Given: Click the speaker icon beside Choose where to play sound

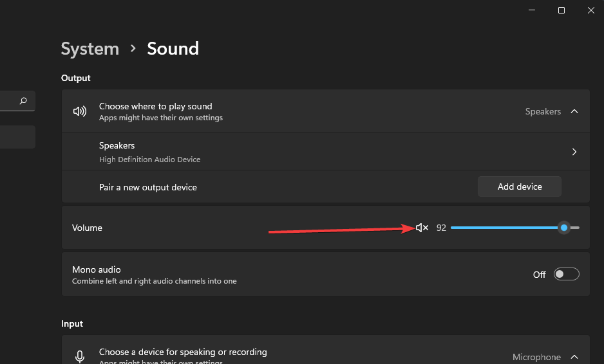Looking at the screenshot, I should tap(79, 111).
